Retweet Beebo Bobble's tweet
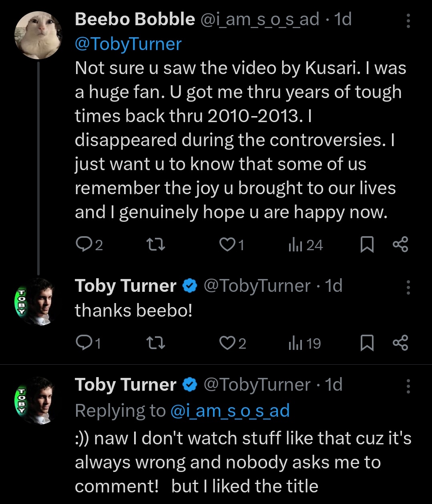The width and height of the screenshot is (432, 504). (x=155, y=244)
